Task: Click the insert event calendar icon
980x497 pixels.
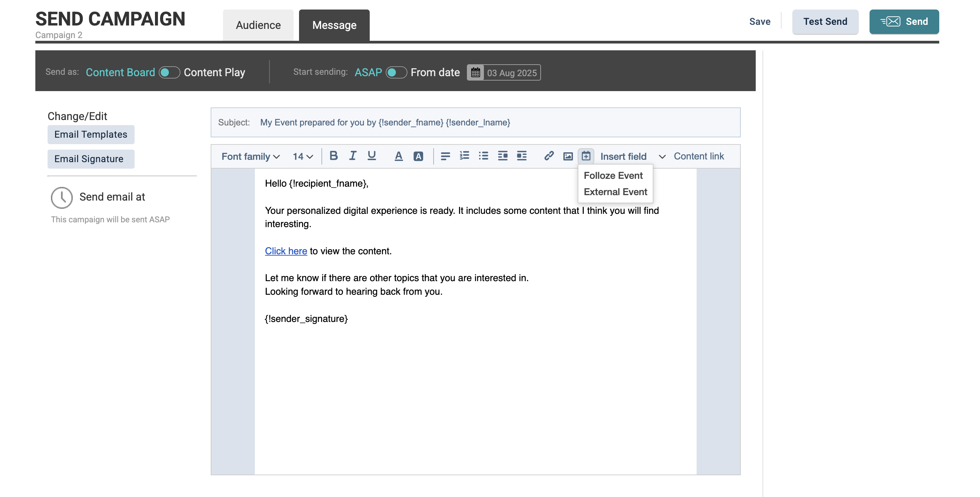Action: pyautogui.click(x=586, y=156)
